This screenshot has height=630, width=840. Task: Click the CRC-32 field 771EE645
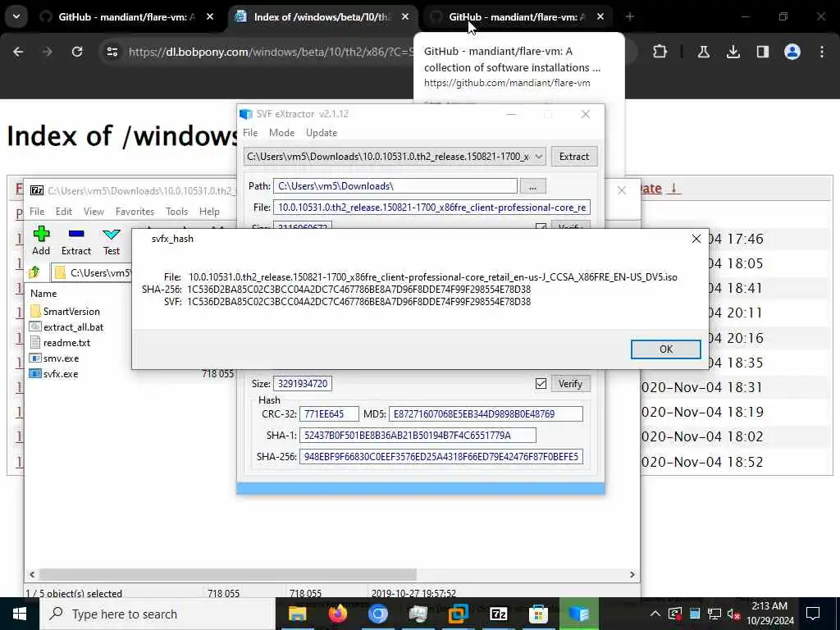pos(329,414)
